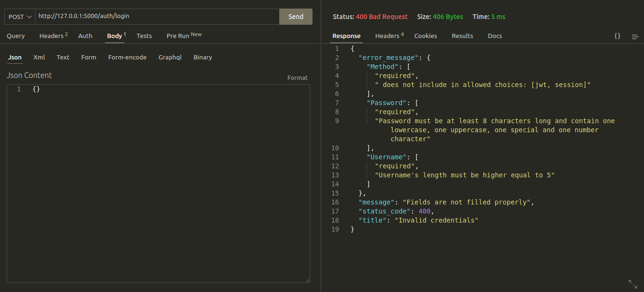This screenshot has width=644, height=292.
Task: Open the Pre Run tab
Action: 184,36
